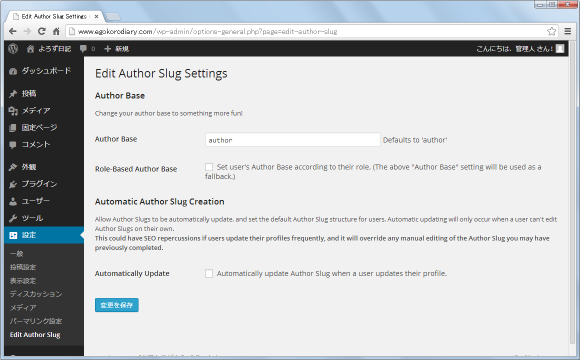Image resolution: width=580 pixels, height=360 pixels.
Task: Open the ディスカッション settings submenu
Action: (36, 294)
